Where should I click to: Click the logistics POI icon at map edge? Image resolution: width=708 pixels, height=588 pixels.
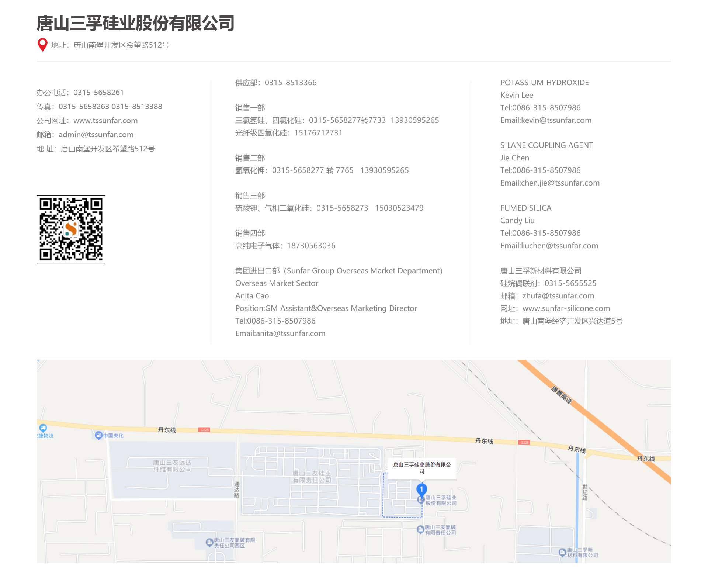pos(43,428)
